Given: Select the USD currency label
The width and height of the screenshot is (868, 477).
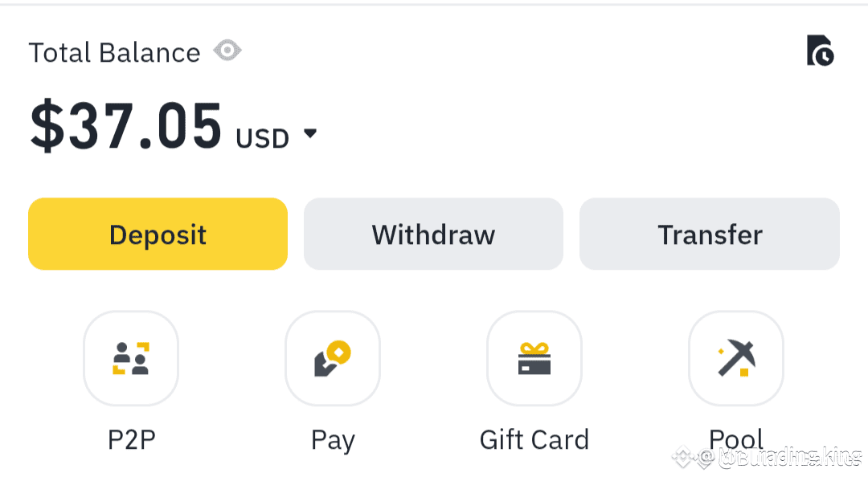Looking at the screenshot, I should click(262, 138).
